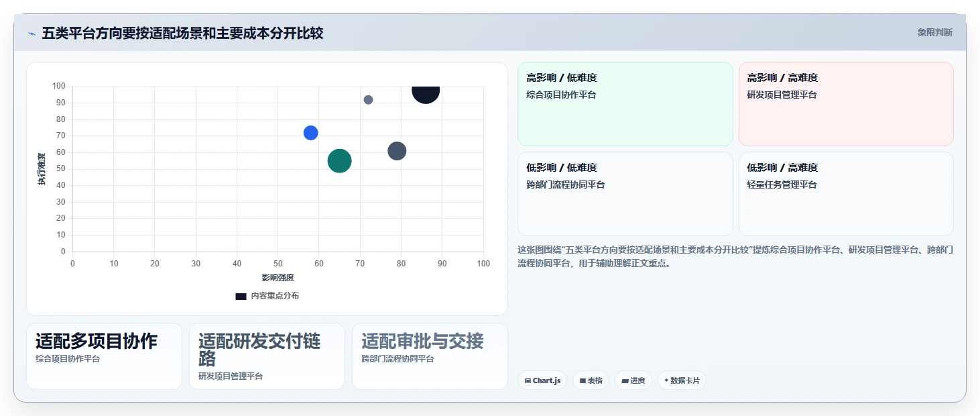Select the Chart.js tag chip
This screenshot has width=980, height=416.
click(542, 380)
